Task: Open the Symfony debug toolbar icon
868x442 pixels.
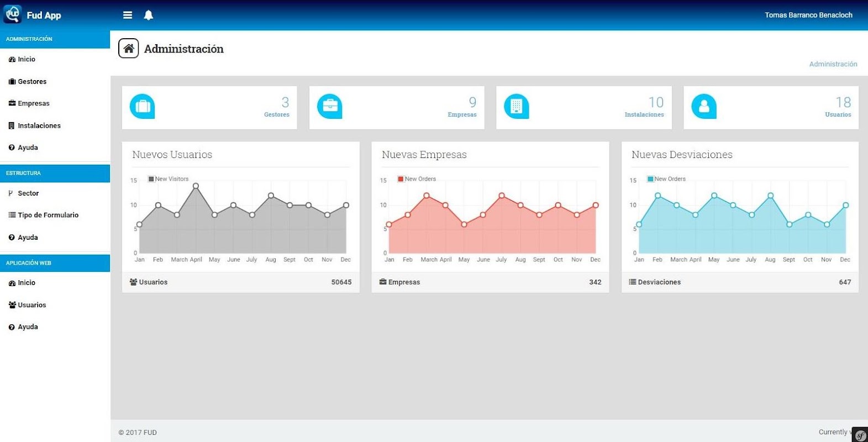Action: click(x=860, y=435)
